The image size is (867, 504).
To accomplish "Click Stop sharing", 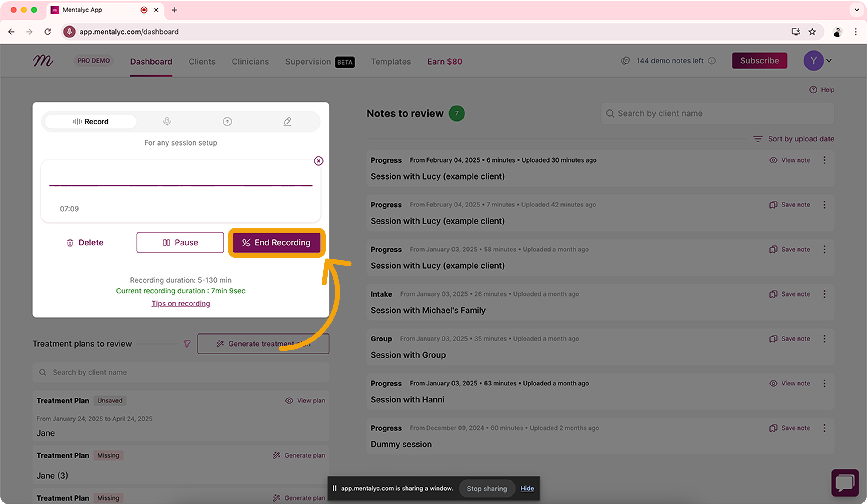I will [487, 489].
